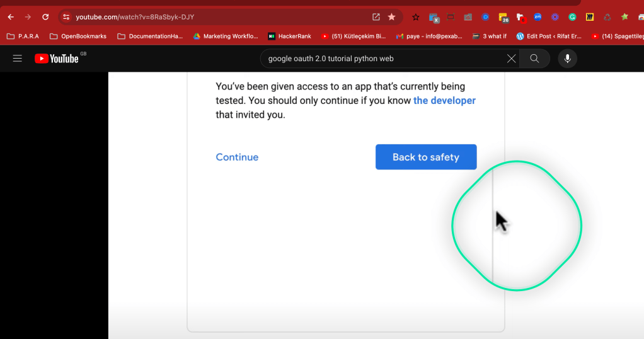Open site information icon in address bar

point(66,17)
